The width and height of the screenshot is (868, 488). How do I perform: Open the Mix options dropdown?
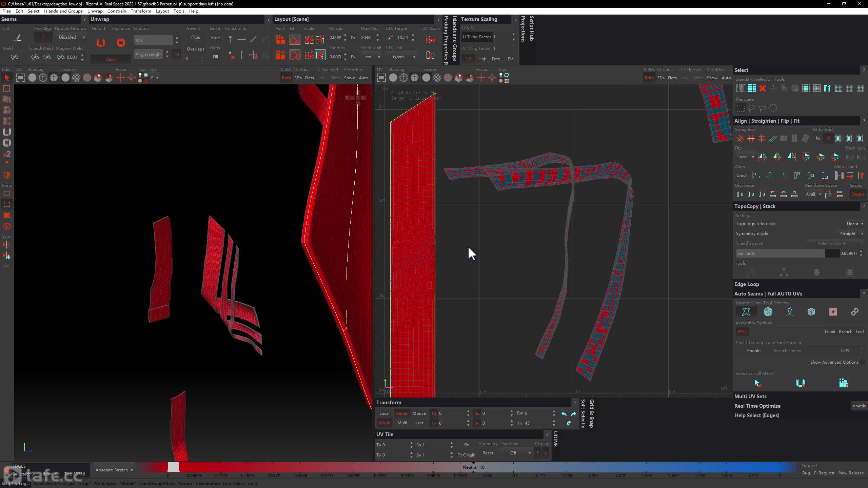[154, 40]
